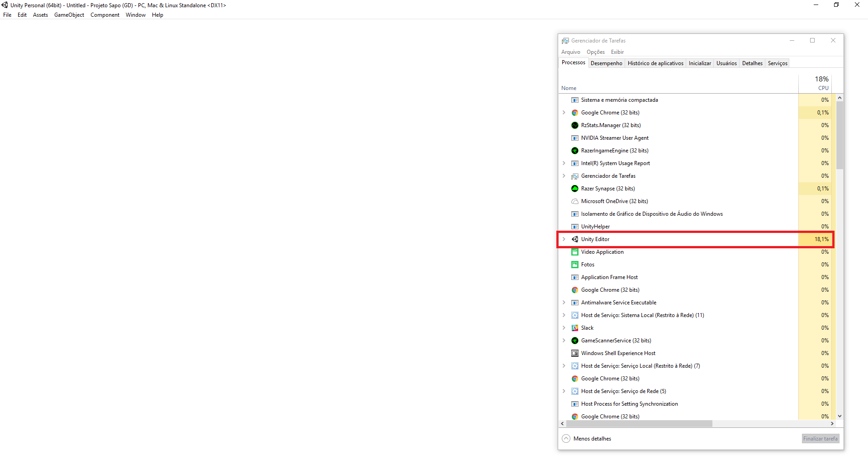Click the Antimalware Service Executable icon
The image size is (868, 474).
click(x=575, y=303)
